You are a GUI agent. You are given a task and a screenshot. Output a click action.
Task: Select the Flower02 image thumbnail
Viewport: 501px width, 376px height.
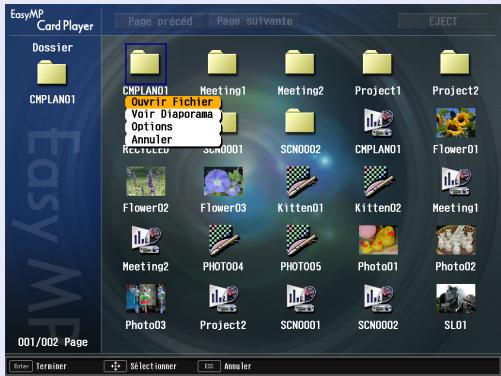(146, 181)
